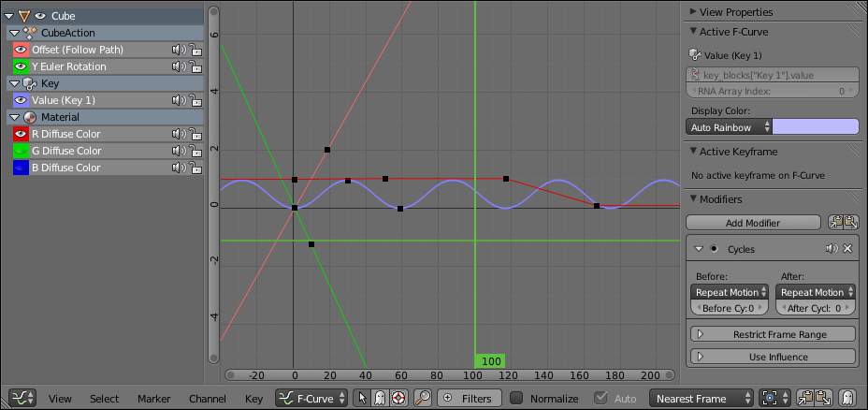Toggle visibility of G Diffuse Color channel
Viewport: 868px width, 410px height.
pyautogui.click(x=21, y=151)
